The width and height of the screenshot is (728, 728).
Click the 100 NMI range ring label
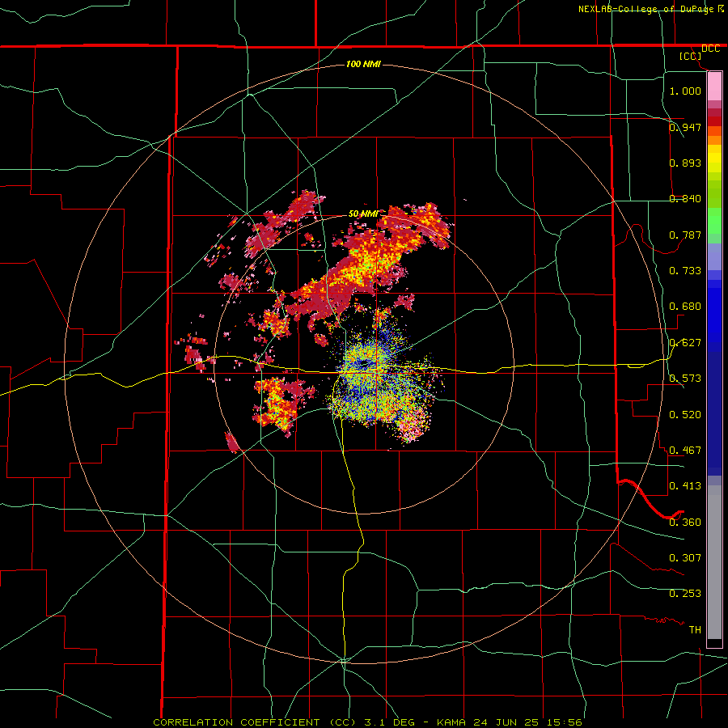coord(363,64)
